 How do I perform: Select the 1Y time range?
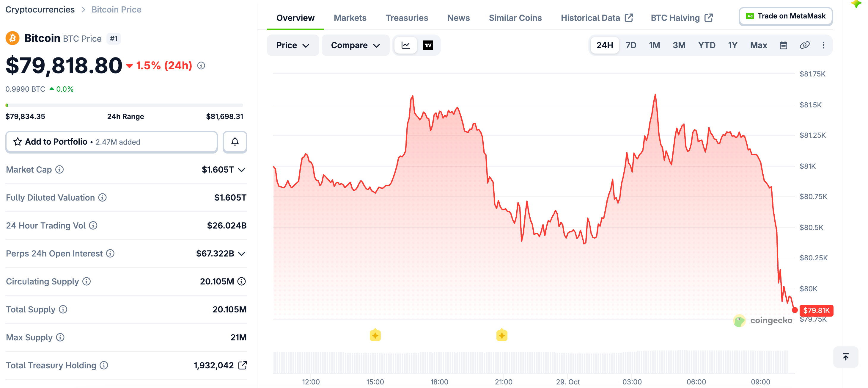(x=732, y=45)
